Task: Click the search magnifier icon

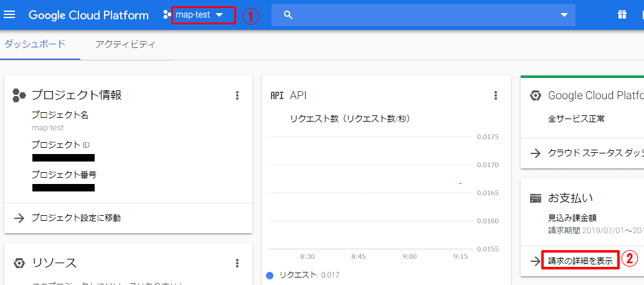Action: (x=288, y=15)
